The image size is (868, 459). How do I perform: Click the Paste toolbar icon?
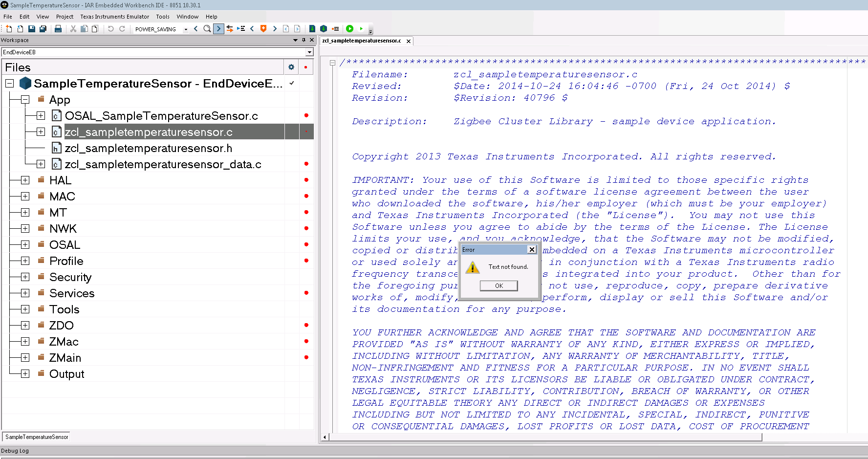(x=95, y=29)
